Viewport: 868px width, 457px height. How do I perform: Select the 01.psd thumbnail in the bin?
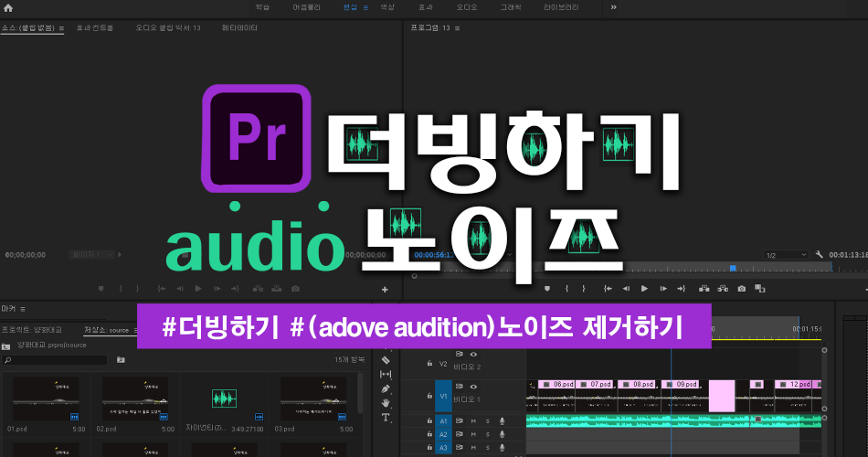pyautogui.click(x=46, y=399)
